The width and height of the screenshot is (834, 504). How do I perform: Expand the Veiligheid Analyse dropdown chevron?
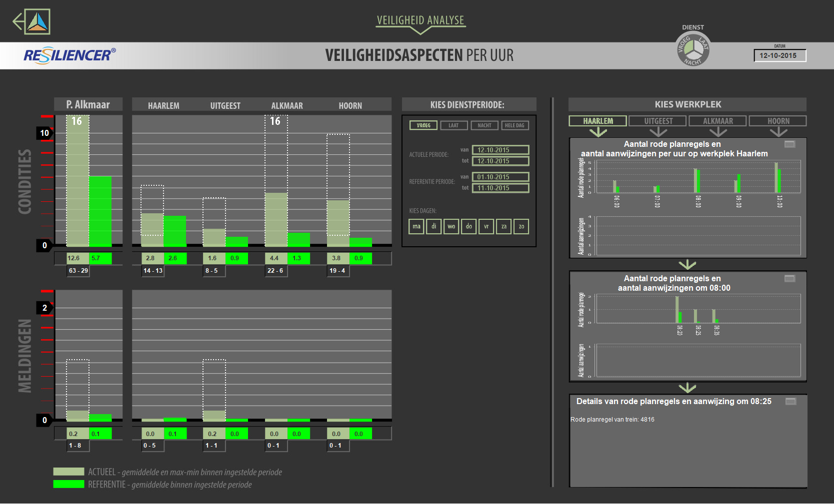(x=420, y=30)
